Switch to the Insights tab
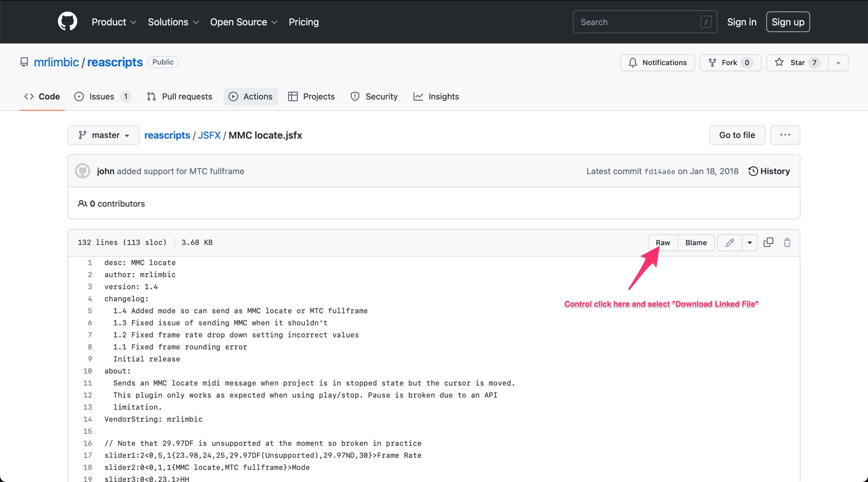The height and width of the screenshot is (482, 868). click(x=436, y=96)
